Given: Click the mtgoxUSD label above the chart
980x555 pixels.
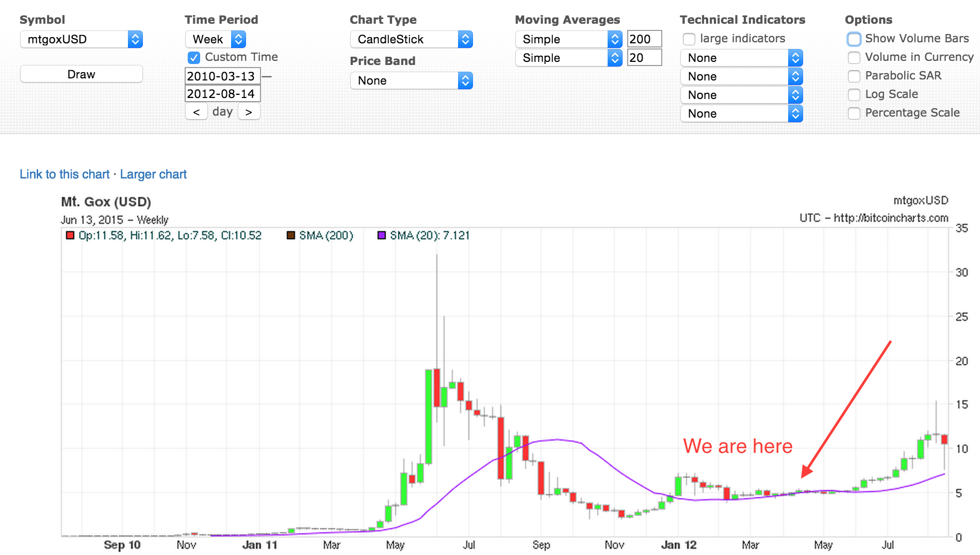Looking at the screenshot, I should [x=921, y=200].
